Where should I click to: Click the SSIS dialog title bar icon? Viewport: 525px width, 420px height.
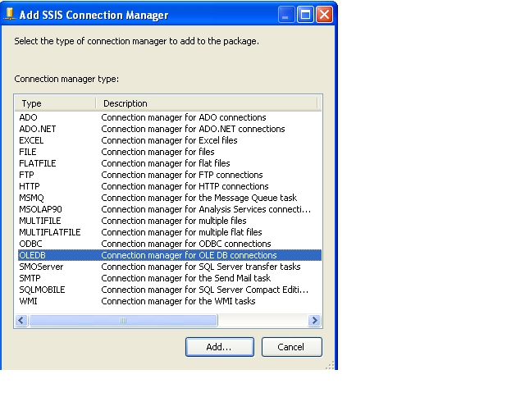click(x=10, y=15)
